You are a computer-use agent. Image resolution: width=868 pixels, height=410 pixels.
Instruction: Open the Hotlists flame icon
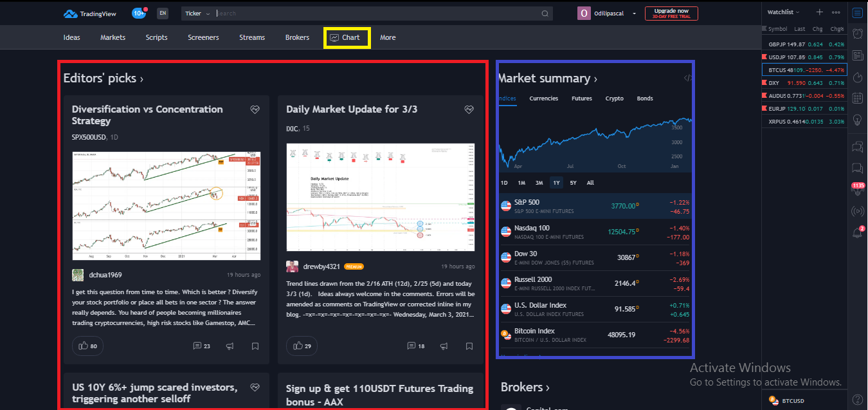[x=857, y=77]
